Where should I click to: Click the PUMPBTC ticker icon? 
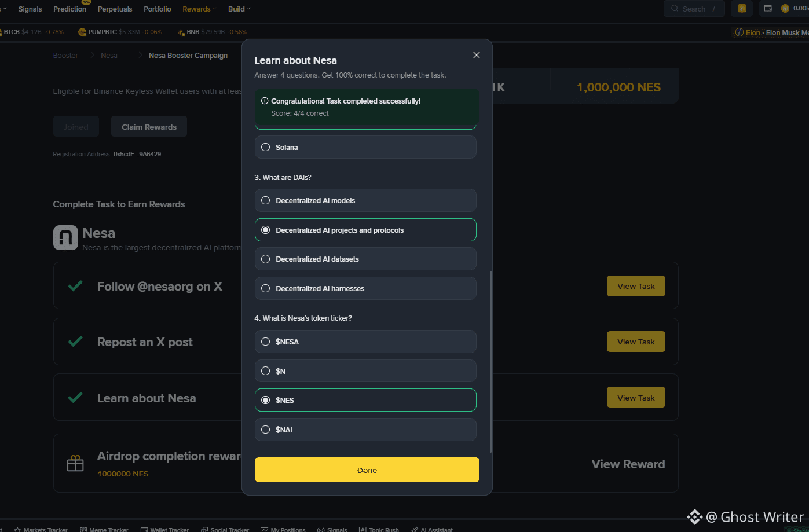click(82, 32)
